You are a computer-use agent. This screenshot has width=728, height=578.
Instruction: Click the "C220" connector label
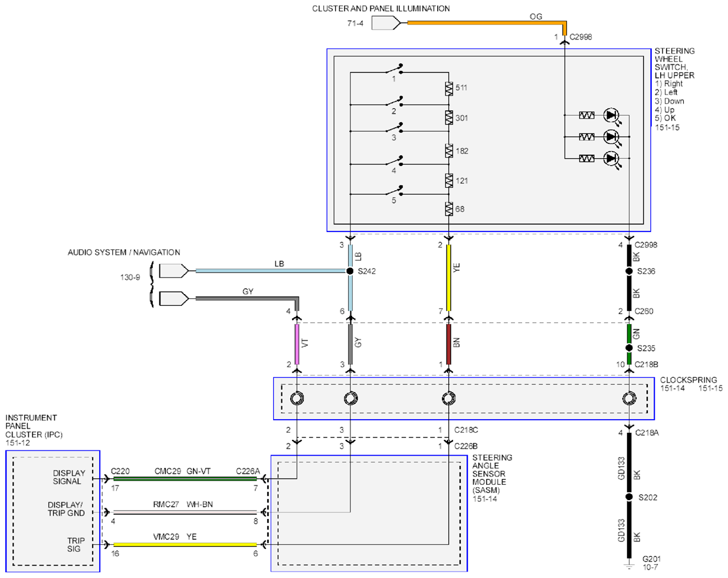[x=120, y=471]
